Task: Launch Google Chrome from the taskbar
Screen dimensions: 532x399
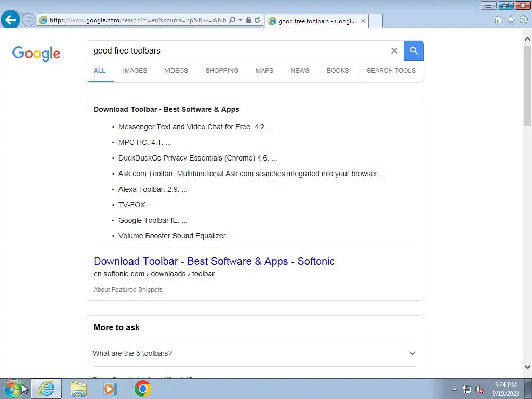Action: click(142, 389)
